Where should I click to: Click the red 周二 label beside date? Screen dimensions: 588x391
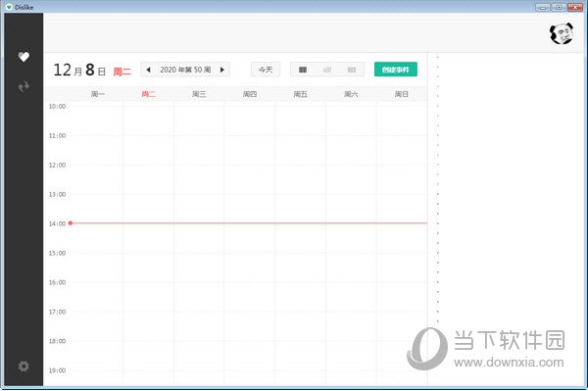click(122, 72)
